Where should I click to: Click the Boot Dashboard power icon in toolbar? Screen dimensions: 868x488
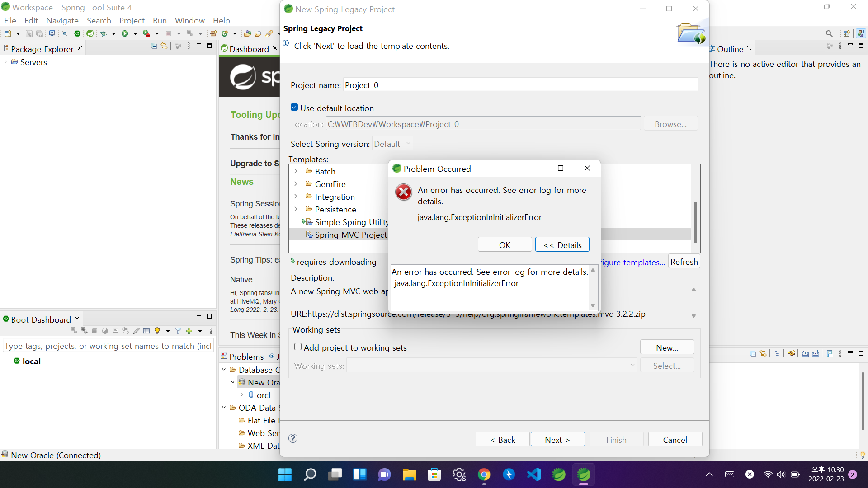point(77,33)
